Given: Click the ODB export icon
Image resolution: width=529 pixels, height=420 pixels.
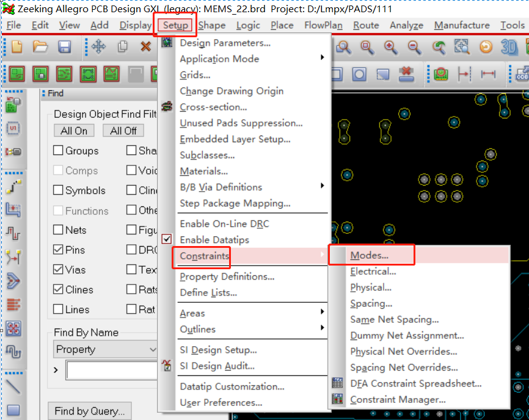Looking at the screenshot, I should click(522, 74).
